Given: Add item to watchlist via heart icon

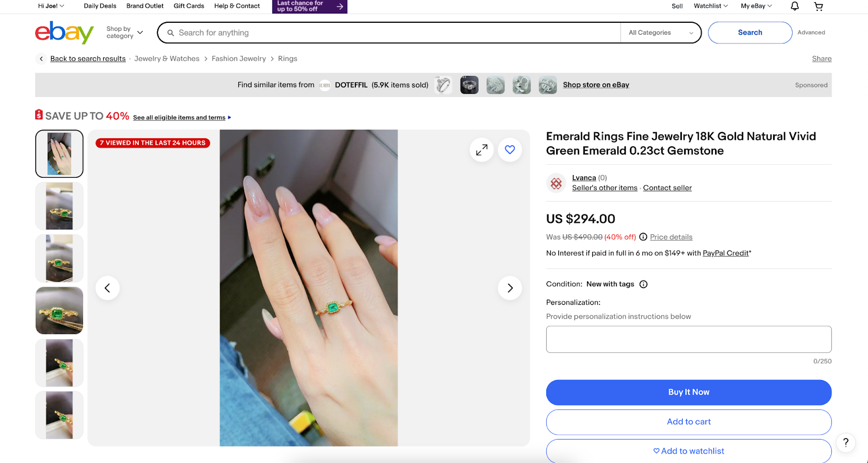Looking at the screenshot, I should (x=510, y=150).
